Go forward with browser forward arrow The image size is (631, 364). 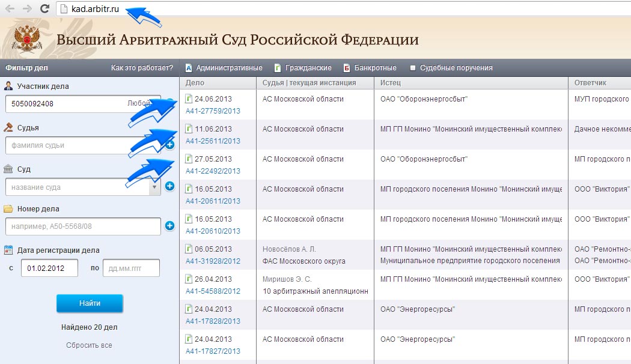(27, 9)
